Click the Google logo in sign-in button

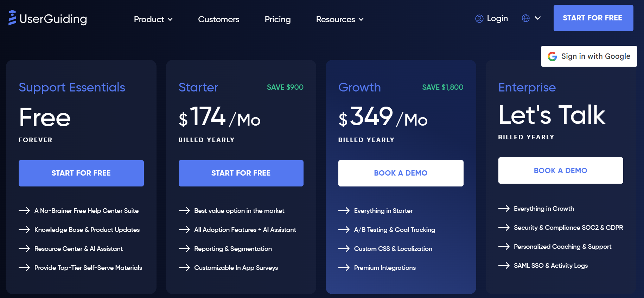pyautogui.click(x=552, y=56)
